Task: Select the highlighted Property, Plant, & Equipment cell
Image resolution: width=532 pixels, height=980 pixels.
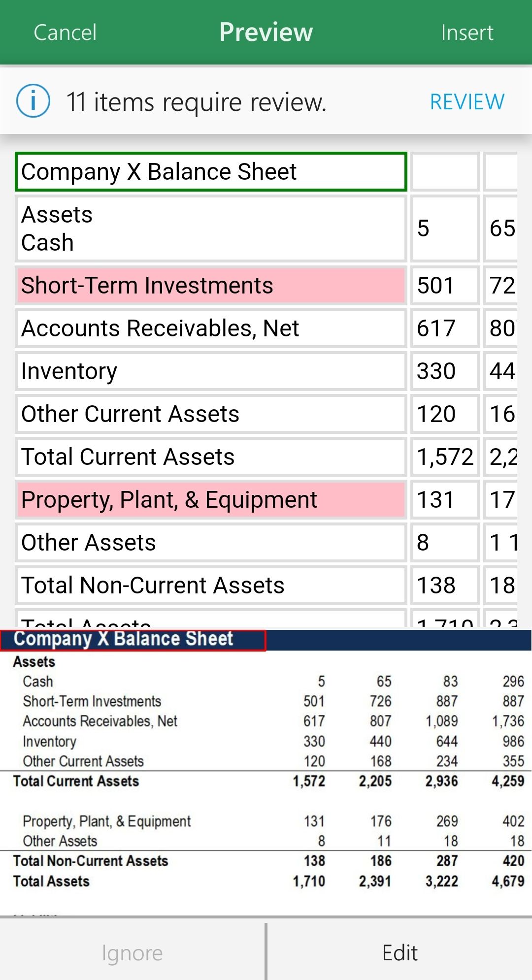Action: pos(210,499)
